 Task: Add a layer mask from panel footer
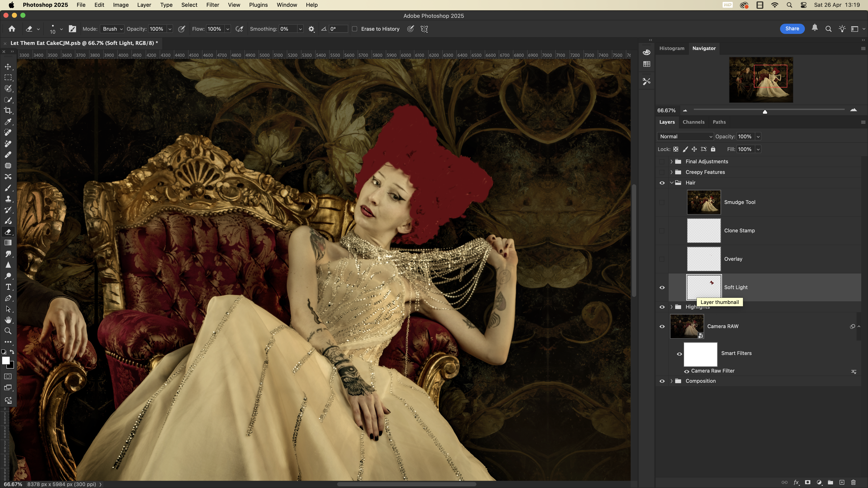pyautogui.click(x=808, y=482)
